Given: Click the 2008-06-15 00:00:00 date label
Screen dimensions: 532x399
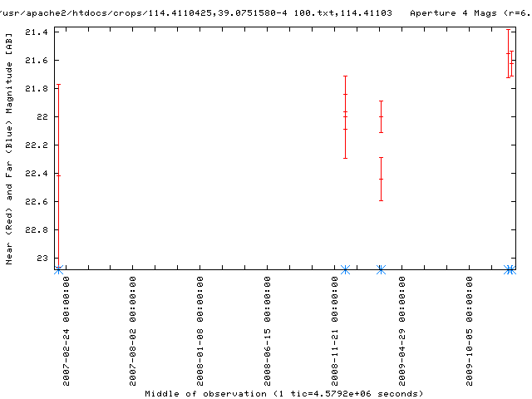Looking at the screenshot, I should click(x=268, y=331).
